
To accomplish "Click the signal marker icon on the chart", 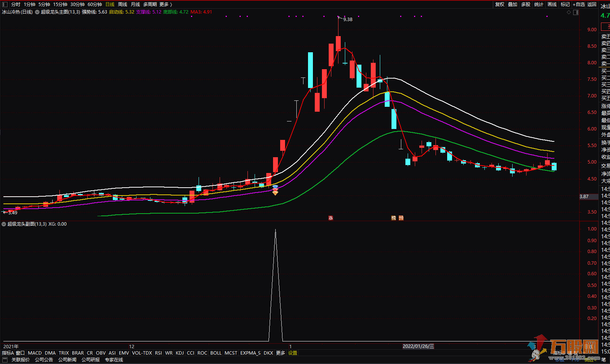I will (275, 190).
